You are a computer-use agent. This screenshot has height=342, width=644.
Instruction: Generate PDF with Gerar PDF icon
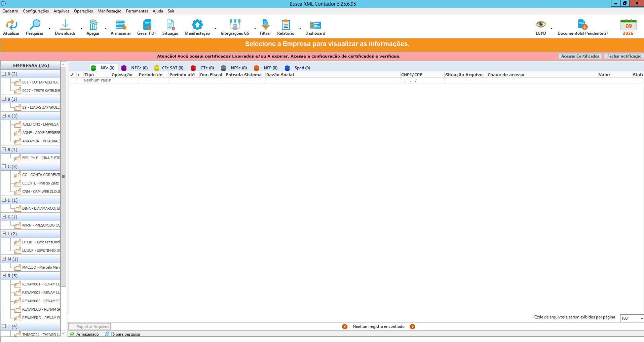[x=147, y=25]
